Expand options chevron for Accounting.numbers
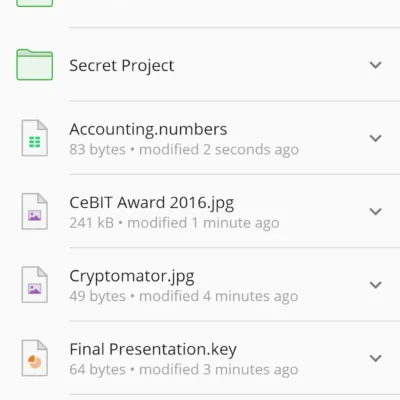The height and width of the screenshot is (400, 400). click(x=376, y=138)
